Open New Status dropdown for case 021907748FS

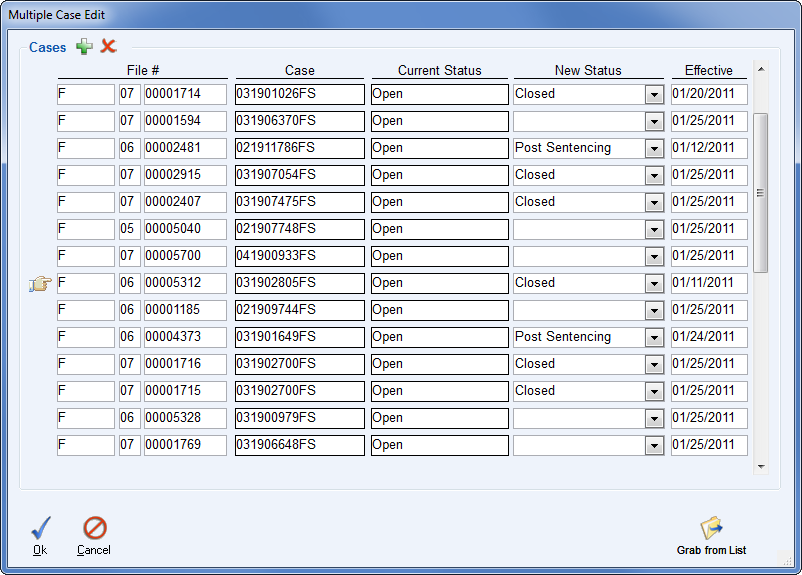(654, 230)
